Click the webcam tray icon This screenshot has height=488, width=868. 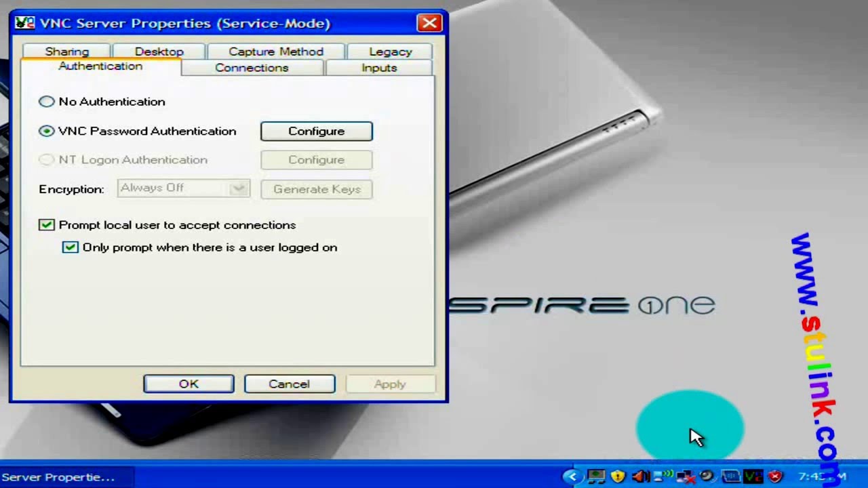pyautogui.click(x=708, y=476)
